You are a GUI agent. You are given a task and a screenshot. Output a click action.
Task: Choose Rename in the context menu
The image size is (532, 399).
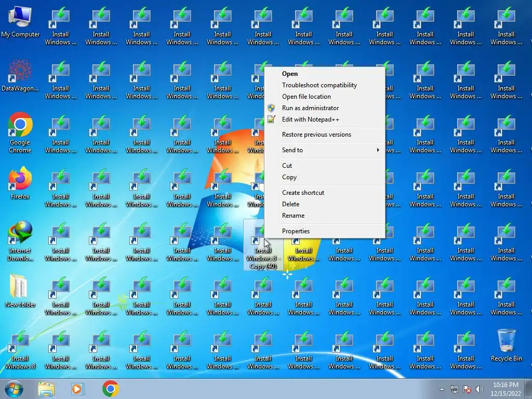pos(325,216)
